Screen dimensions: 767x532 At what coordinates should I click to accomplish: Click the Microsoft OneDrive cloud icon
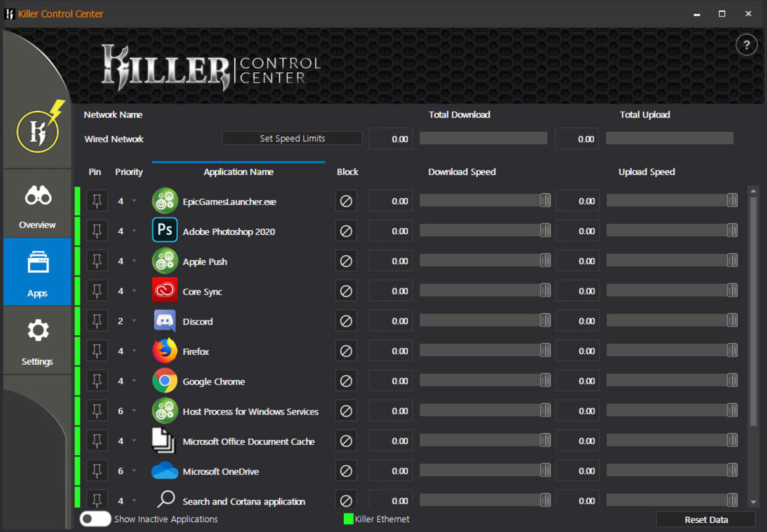165,471
